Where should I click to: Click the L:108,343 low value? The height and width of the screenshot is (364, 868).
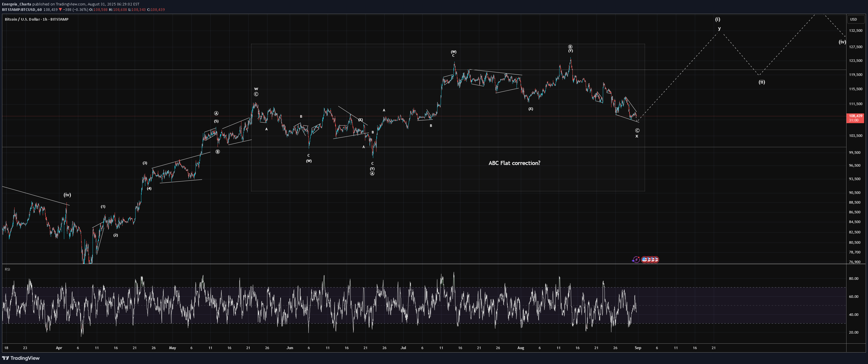click(137, 9)
